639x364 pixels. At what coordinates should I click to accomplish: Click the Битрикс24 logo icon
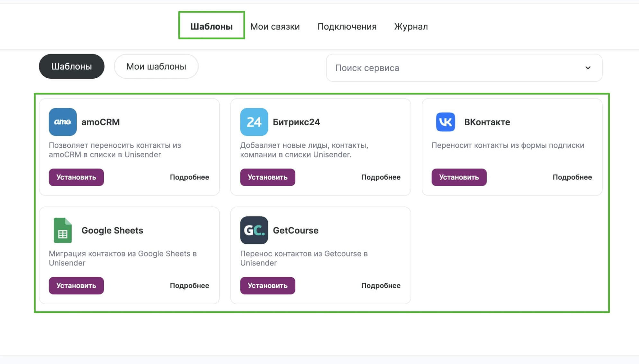pyautogui.click(x=254, y=122)
